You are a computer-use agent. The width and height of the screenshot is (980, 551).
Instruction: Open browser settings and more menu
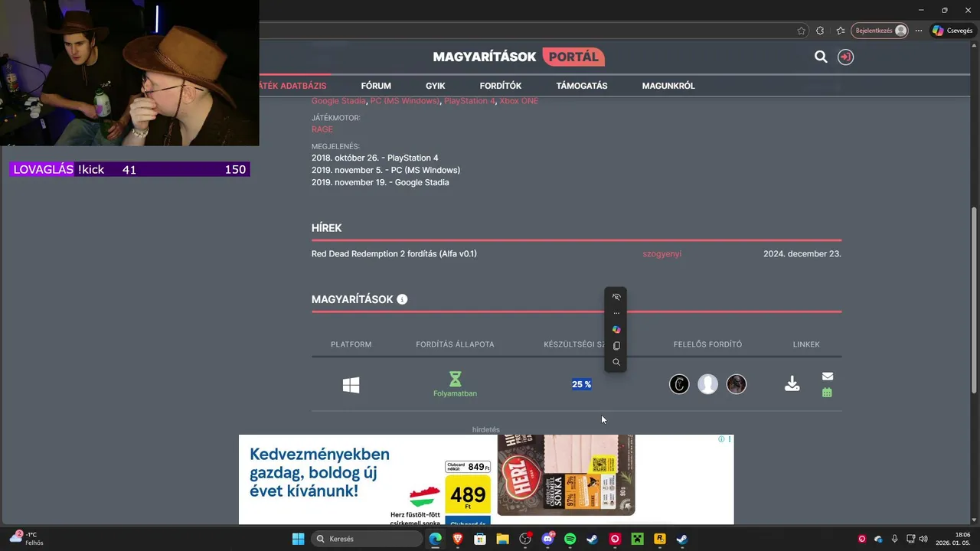tap(919, 31)
